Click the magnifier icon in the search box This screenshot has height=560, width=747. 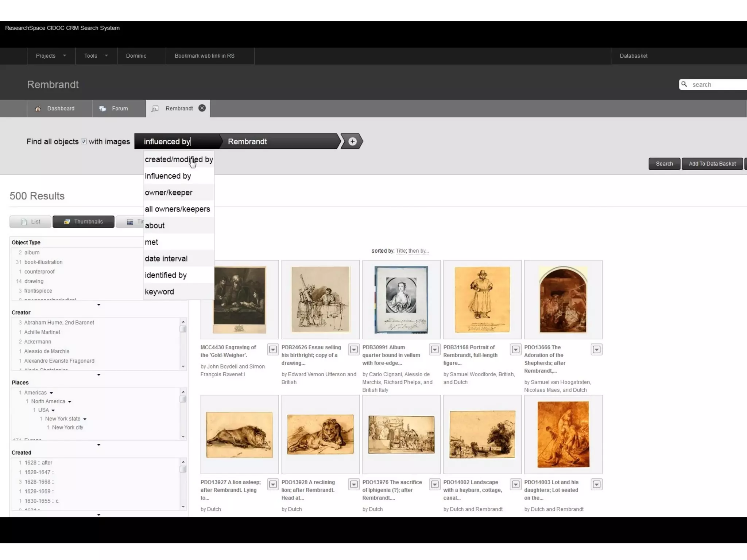pyautogui.click(x=684, y=84)
